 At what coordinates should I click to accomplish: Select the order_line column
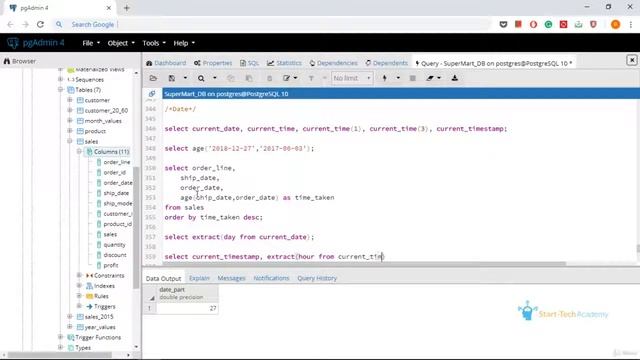coord(117,162)
